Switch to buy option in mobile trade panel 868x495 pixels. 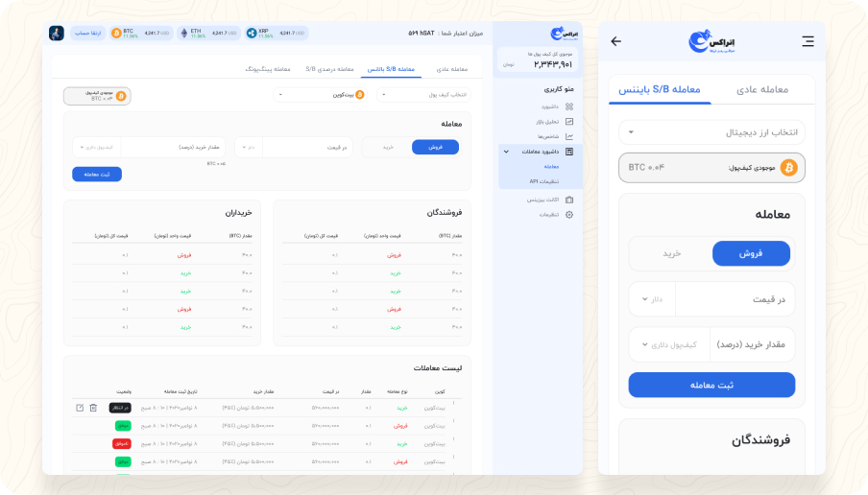(671, 253)
